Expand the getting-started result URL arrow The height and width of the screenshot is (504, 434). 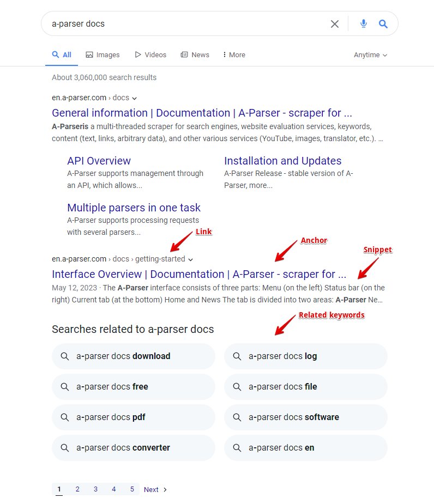tap(190, 259)
